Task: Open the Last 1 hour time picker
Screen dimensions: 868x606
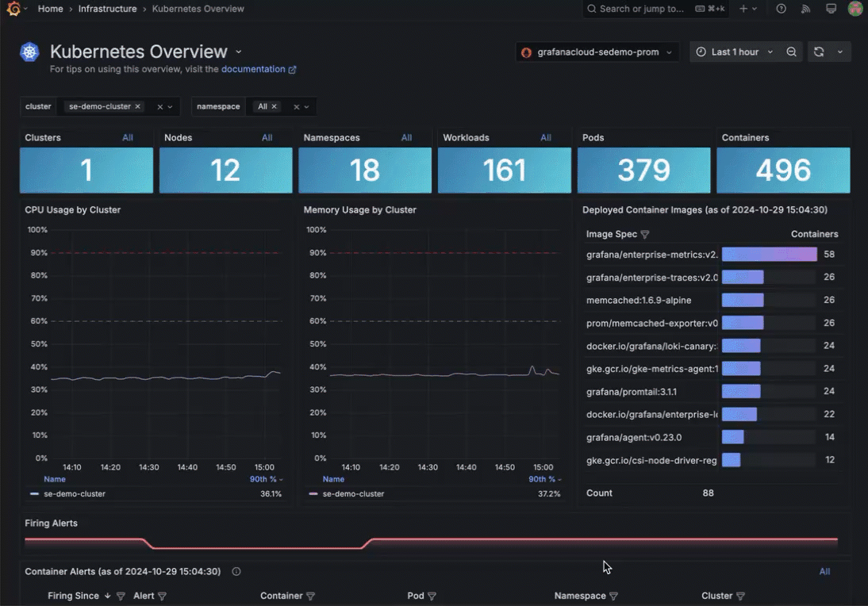Action: coord(735,52)
